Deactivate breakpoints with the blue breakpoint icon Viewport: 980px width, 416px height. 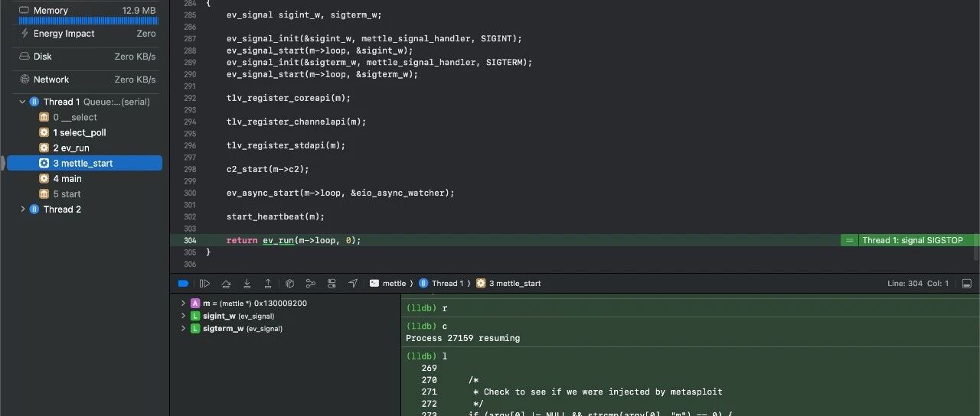[183, 283]
